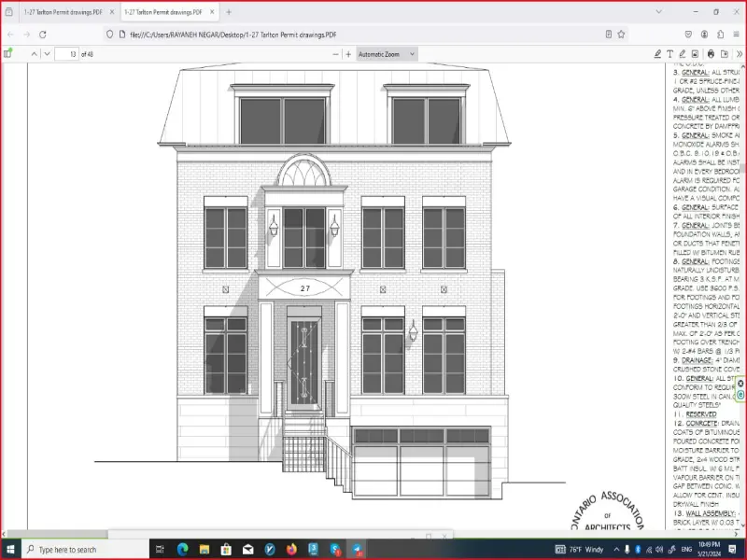Open a new browser tab
This screenshot has height=560, width=747.
[229, 12]
